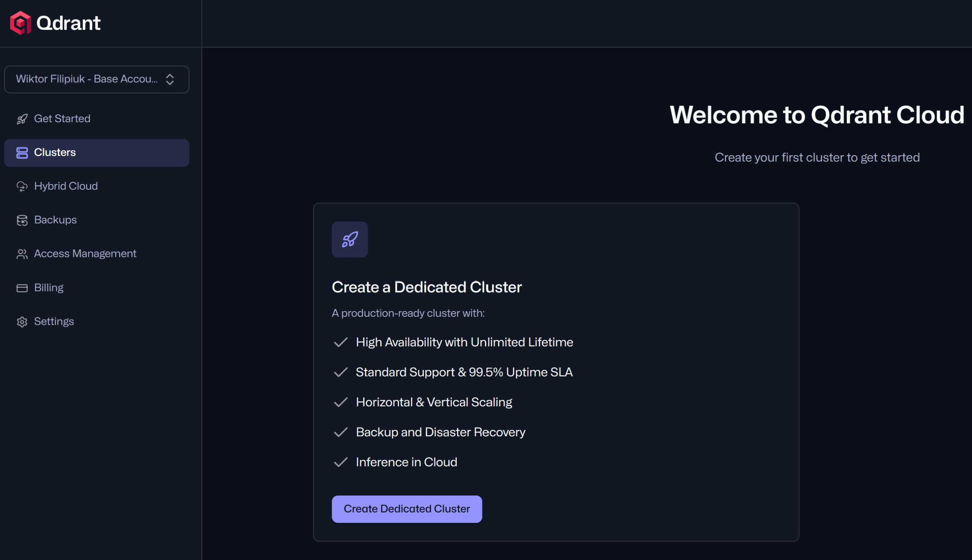The image size is (972, 560).
Task: Click the checkmark beside Inference in Cloud
Action: (x=341, y=462)
